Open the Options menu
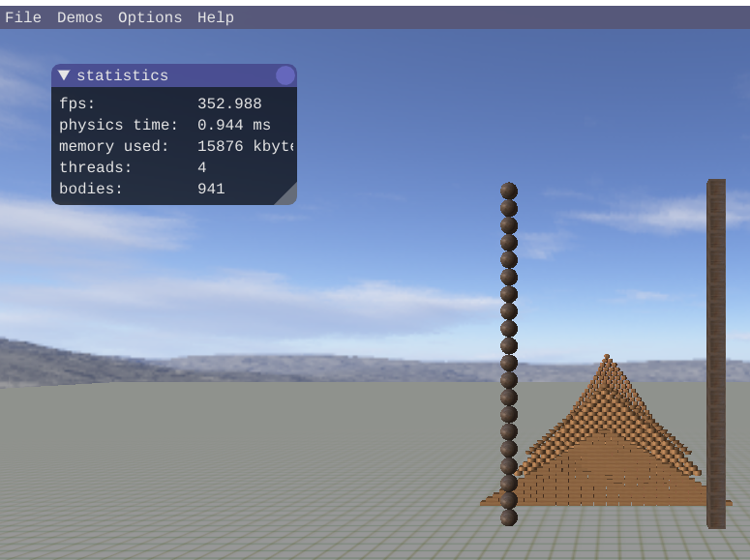This screenshot has height=560, width=750. [150, 17]
